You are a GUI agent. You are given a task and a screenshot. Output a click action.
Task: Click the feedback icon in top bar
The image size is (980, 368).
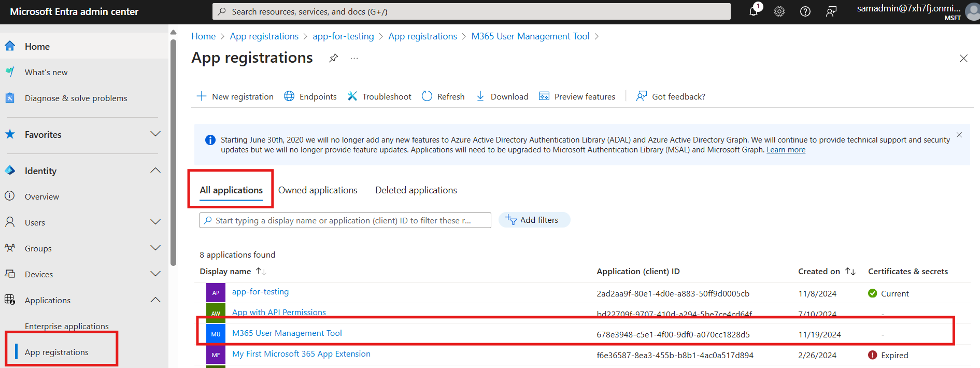[x=831, y=11]
